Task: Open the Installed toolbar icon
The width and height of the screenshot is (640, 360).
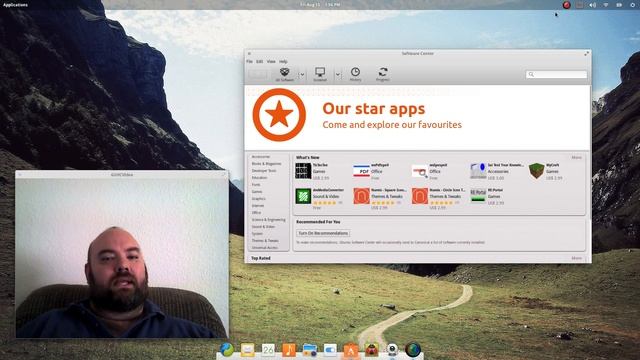Action: pyautogui.click(x=320, y=73)
